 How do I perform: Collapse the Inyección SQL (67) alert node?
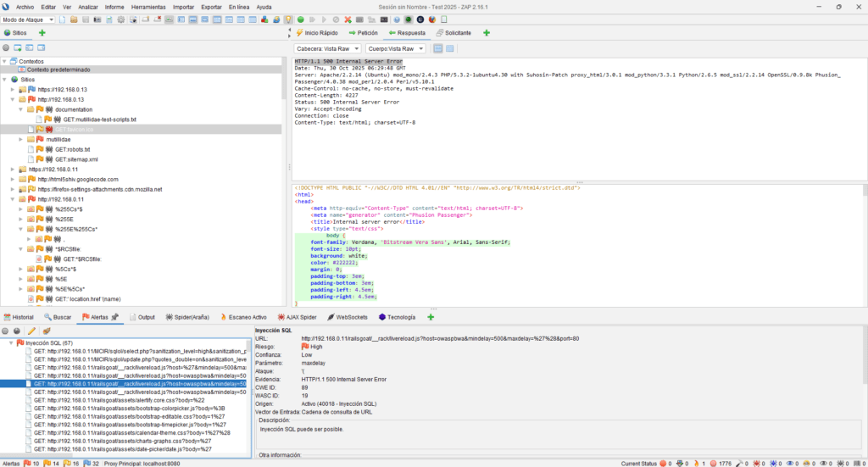click(10, 343)
